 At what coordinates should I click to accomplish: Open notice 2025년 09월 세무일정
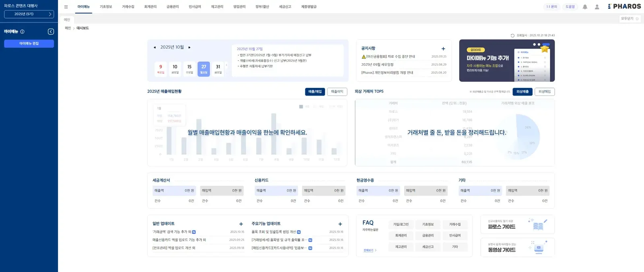[x=377, y=64]
